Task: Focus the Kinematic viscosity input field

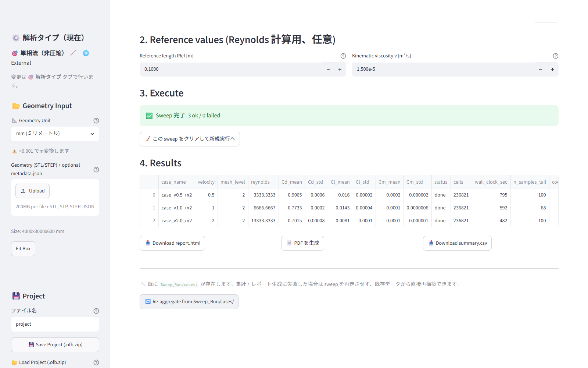Action: tap(444, 69)
